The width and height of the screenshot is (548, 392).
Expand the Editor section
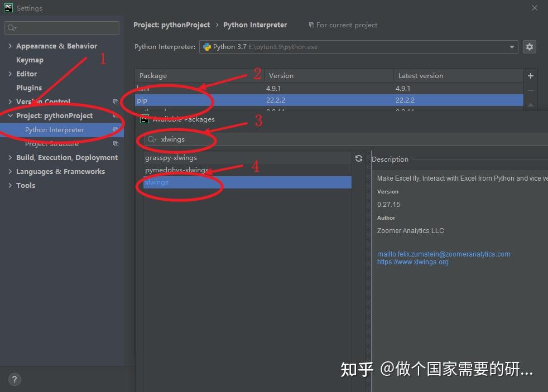(x=10, y=74)
